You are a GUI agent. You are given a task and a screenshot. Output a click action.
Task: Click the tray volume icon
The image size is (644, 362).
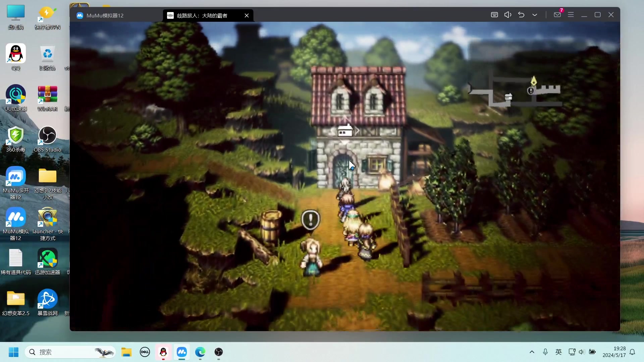click(x=582, y=352)
